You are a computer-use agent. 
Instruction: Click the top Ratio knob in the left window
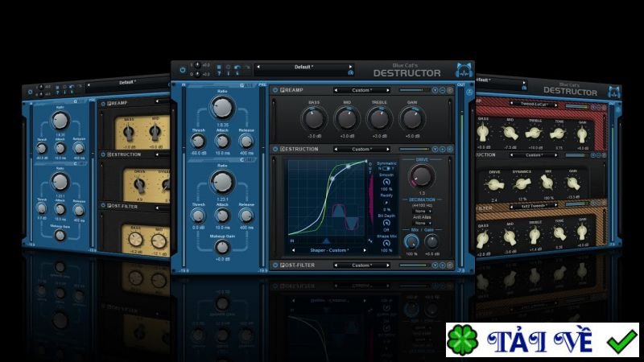(x=60, y=121)
